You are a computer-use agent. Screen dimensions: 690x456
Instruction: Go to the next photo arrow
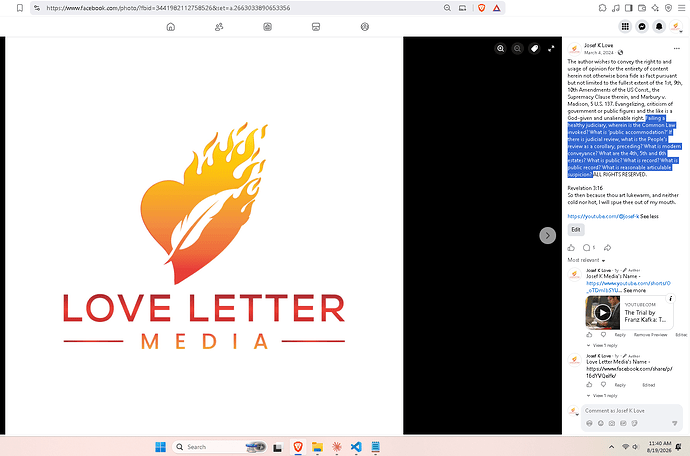tap(547, 235)
